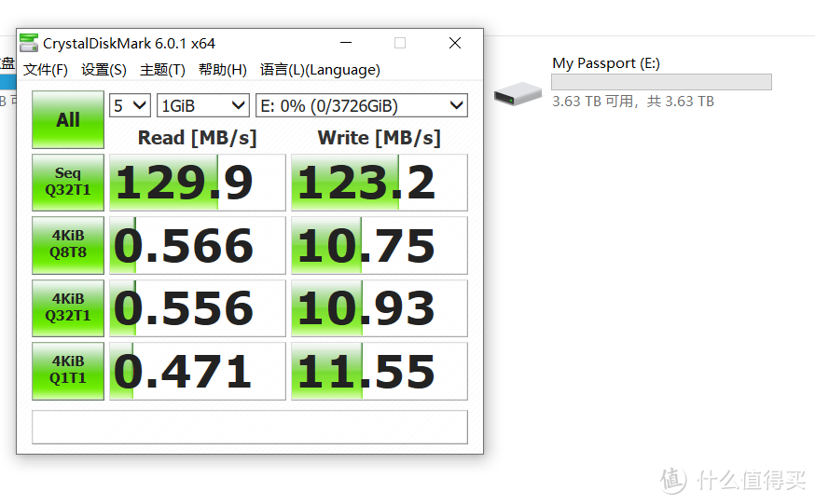Click the Write [MB/s] column header

[x=380, y=138]
